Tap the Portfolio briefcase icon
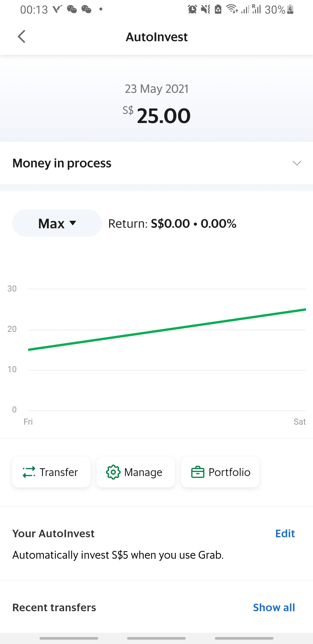The height and width of the screenshot is (644, 313). [198, 472]
